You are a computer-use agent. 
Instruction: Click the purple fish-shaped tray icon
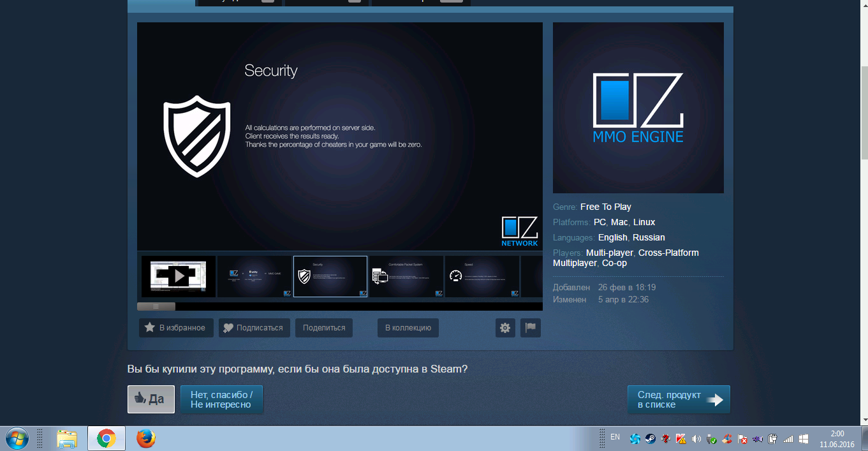point(758,439)
